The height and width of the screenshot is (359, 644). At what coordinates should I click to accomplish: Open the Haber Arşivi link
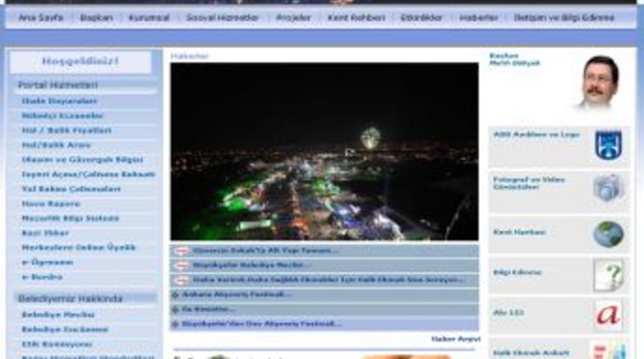click(x=455, y=339)
